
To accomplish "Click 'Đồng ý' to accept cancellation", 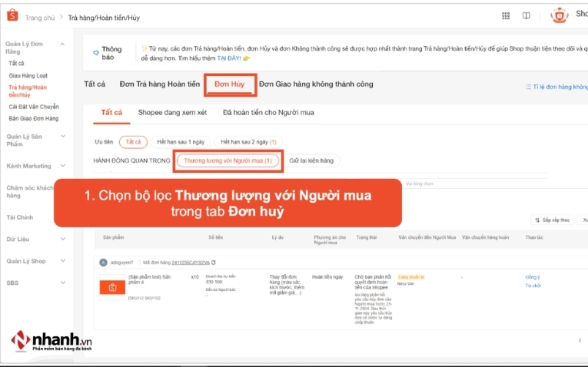I will click(533, 276).
